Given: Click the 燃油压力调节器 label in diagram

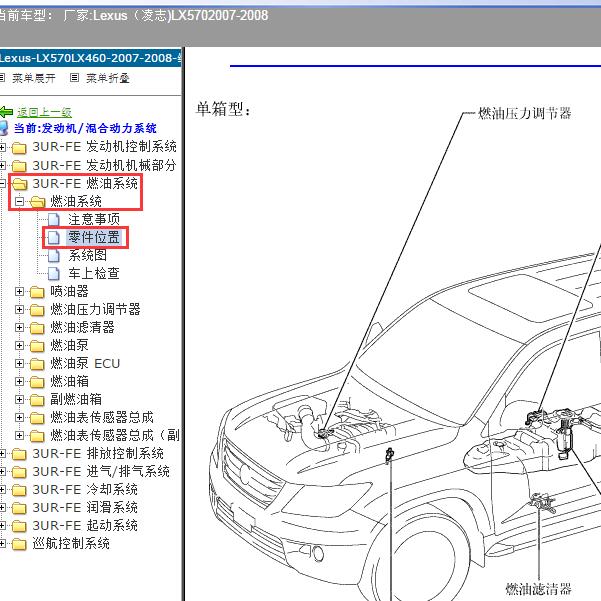Looking at the screenshot, I should coord(525,113).
